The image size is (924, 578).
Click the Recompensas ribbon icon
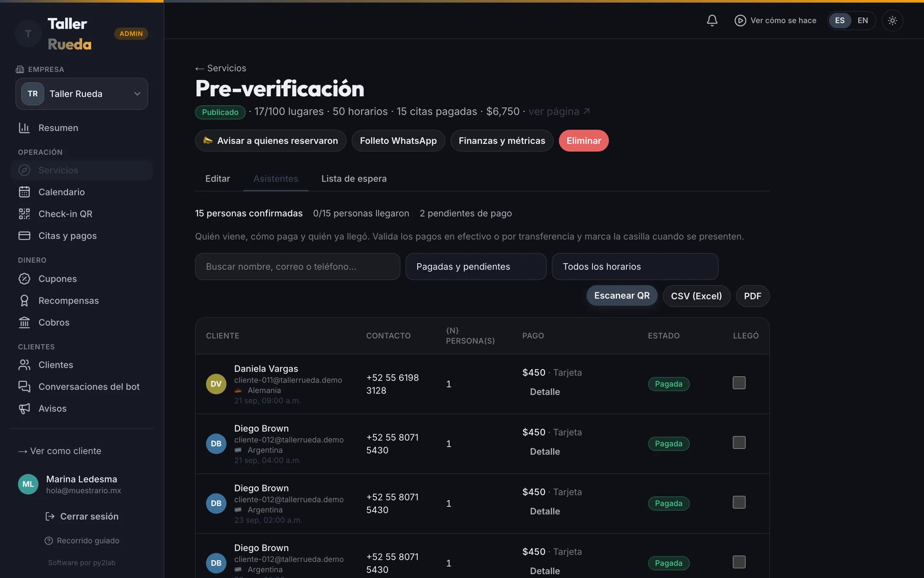tap(24, 301)
